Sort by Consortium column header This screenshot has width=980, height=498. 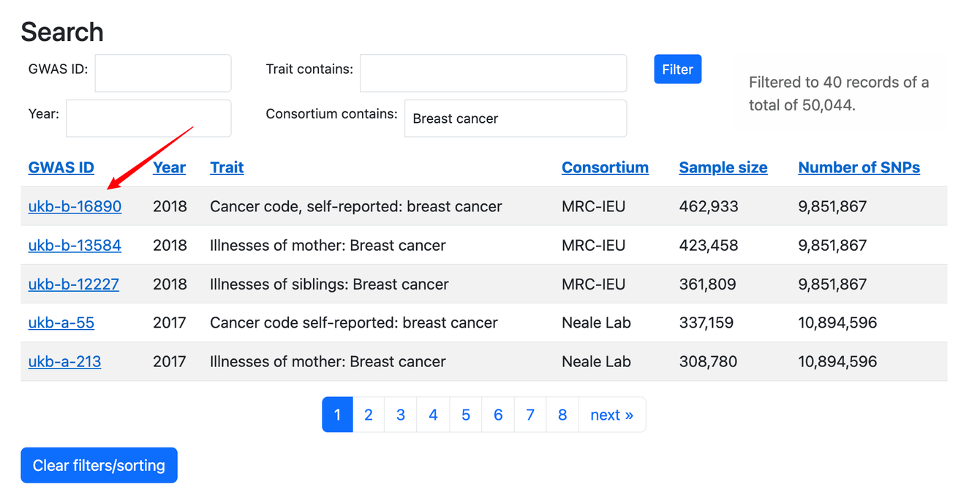coord(605,167)
